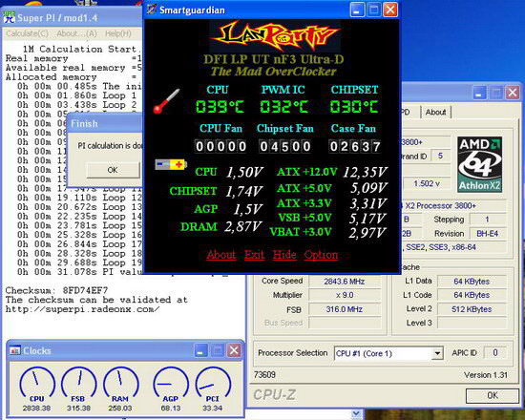Click the 31.078s PI value line
Viewport: 525px width, 420px height.
click(79, 272)
